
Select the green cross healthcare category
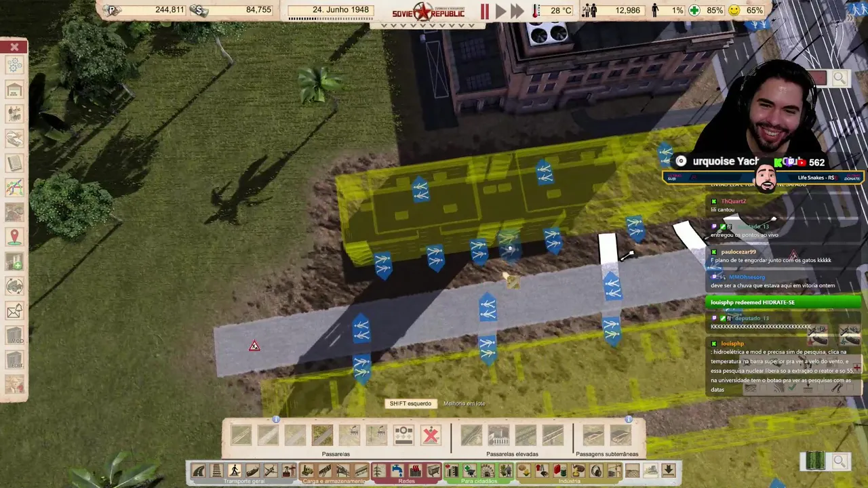coord(470,470)
